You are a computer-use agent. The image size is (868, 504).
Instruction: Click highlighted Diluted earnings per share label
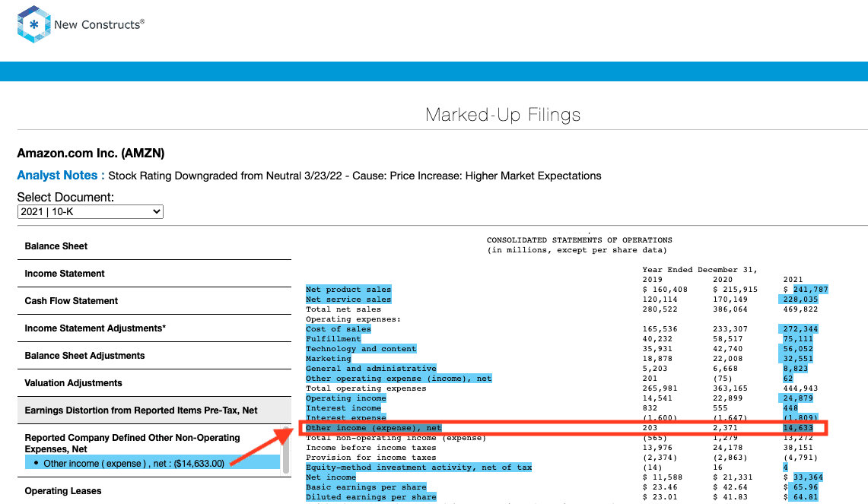[x=371, y=497]
